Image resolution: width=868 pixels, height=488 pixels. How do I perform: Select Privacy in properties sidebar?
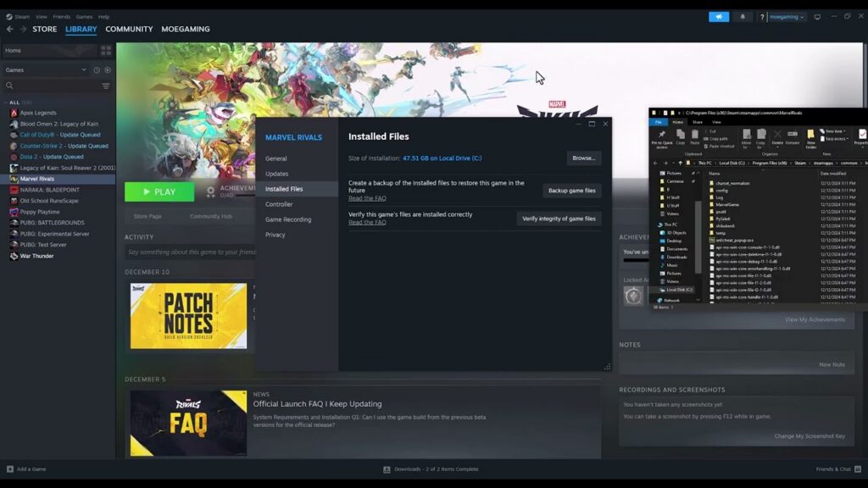tap(275, 235)
